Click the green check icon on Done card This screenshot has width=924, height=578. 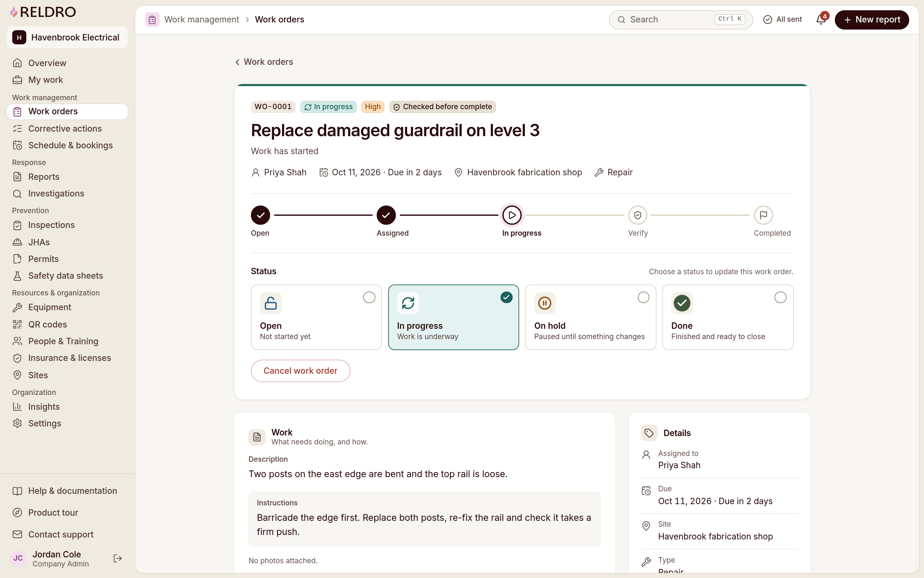coord(682,303)
